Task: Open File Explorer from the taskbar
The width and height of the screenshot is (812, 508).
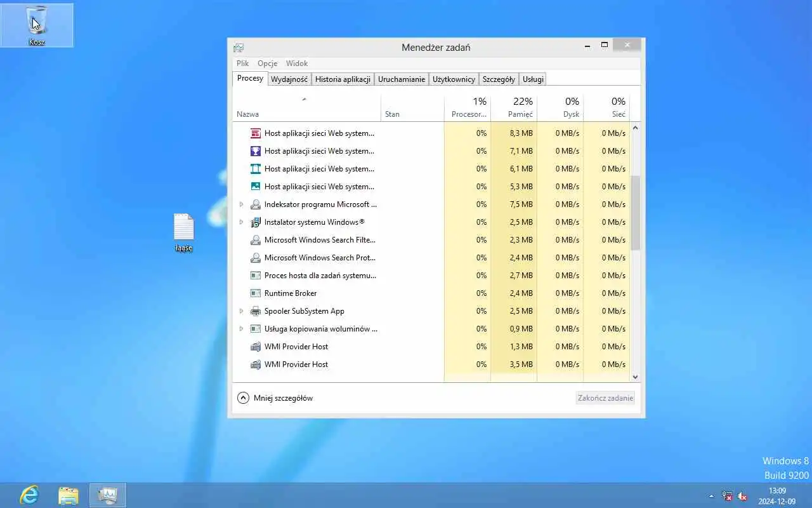Action: 69,495
